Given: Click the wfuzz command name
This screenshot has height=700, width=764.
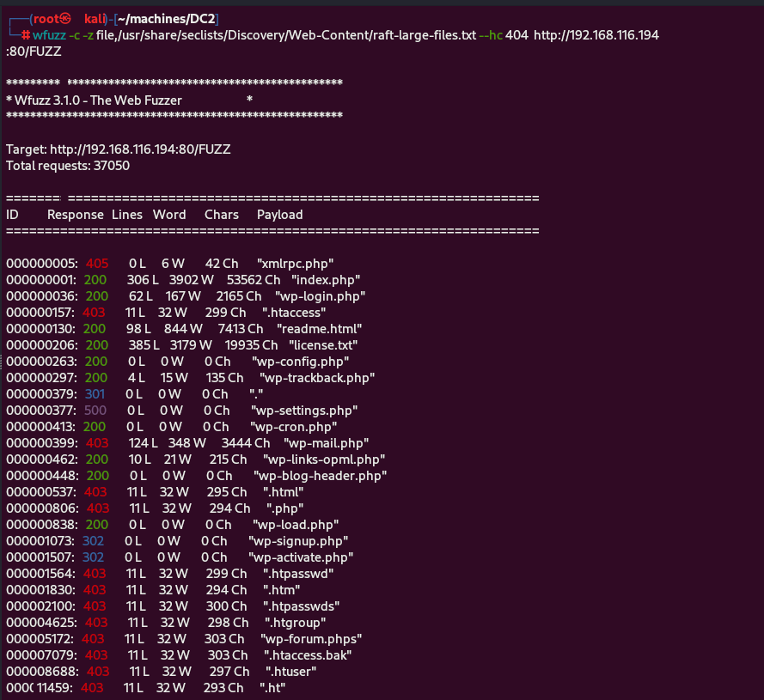Looking at the screenshot, I should point(48,35).
